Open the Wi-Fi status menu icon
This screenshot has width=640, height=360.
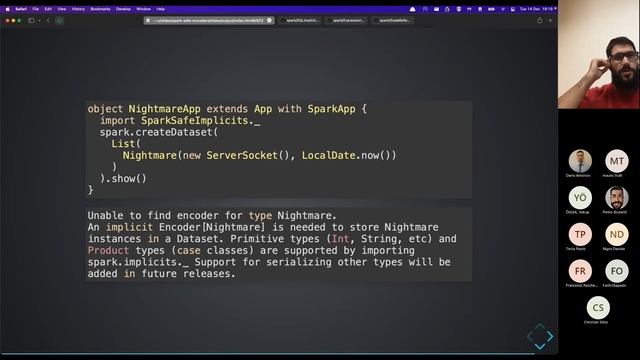coord(502,9)
